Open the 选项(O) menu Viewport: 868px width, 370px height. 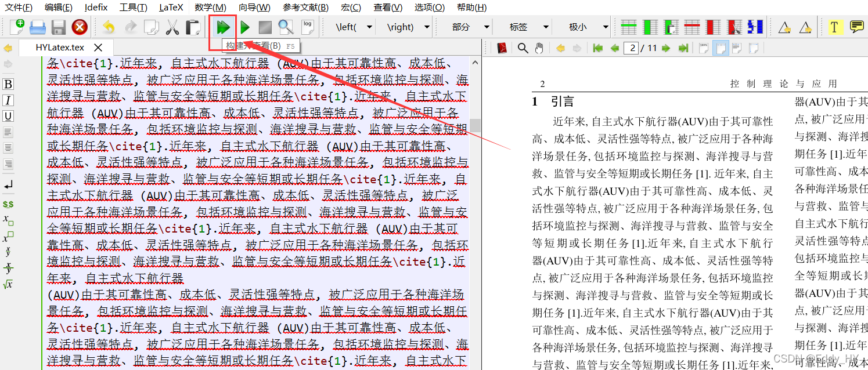pyautogui.click(x=430, y=8)
